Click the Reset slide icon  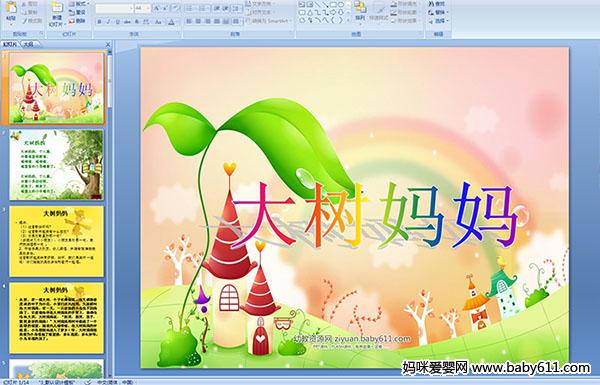tap(78, 12)
